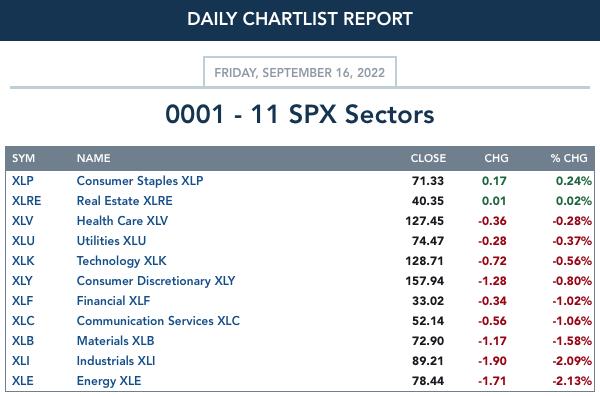Open Consumer Discretionary XLY link
The width and height of the screenshot is (600, 396).
(156, 281)
